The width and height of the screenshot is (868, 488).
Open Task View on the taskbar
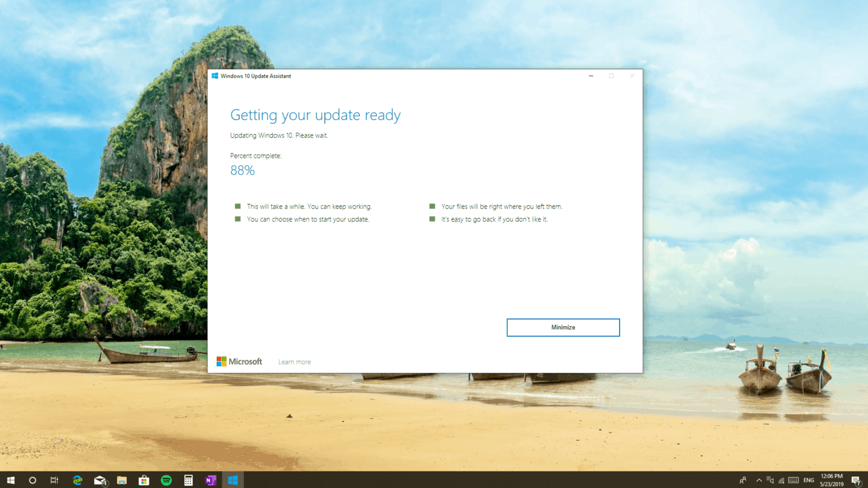pyautogui.click(x=55, y=480)
